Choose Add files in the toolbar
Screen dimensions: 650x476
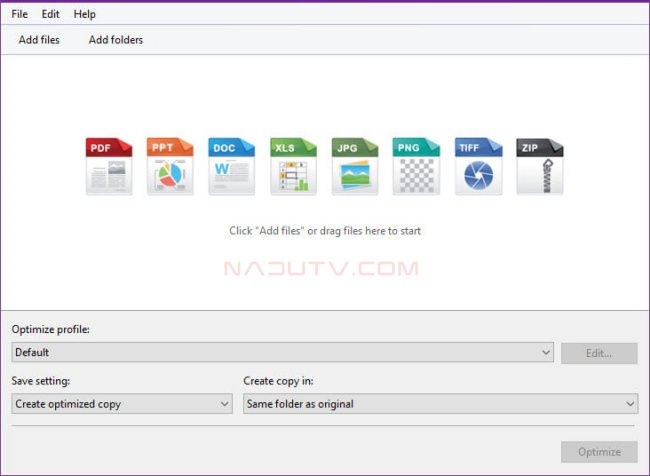click(39, 40)
